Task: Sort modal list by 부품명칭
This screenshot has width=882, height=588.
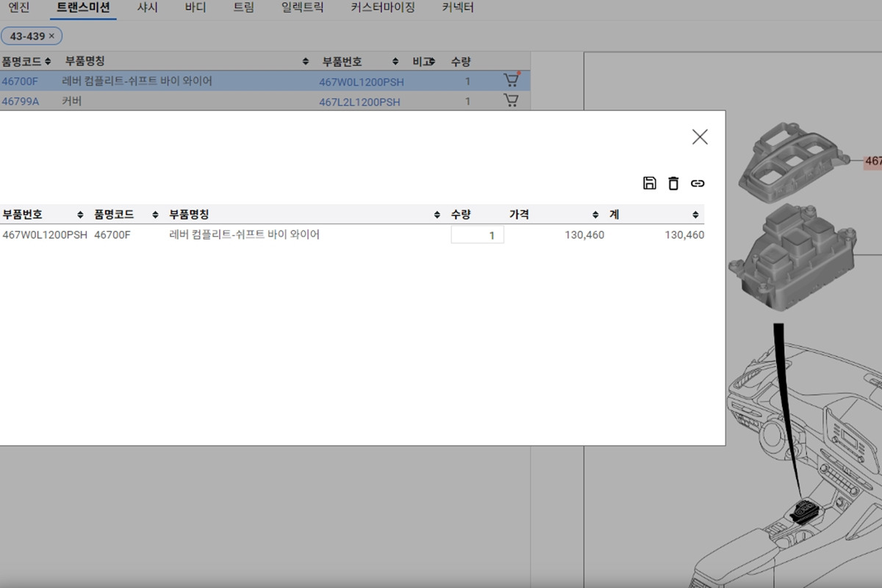Action: 435,214
